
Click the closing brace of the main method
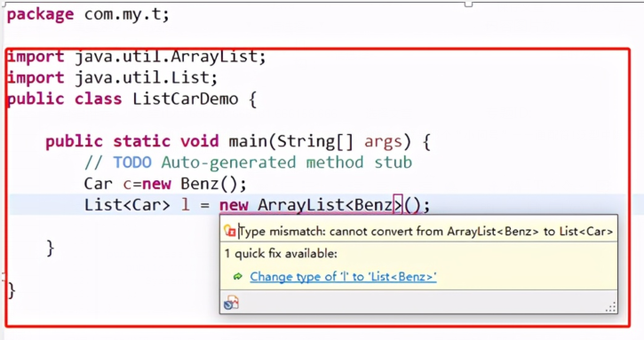click(x=50, y=248)
